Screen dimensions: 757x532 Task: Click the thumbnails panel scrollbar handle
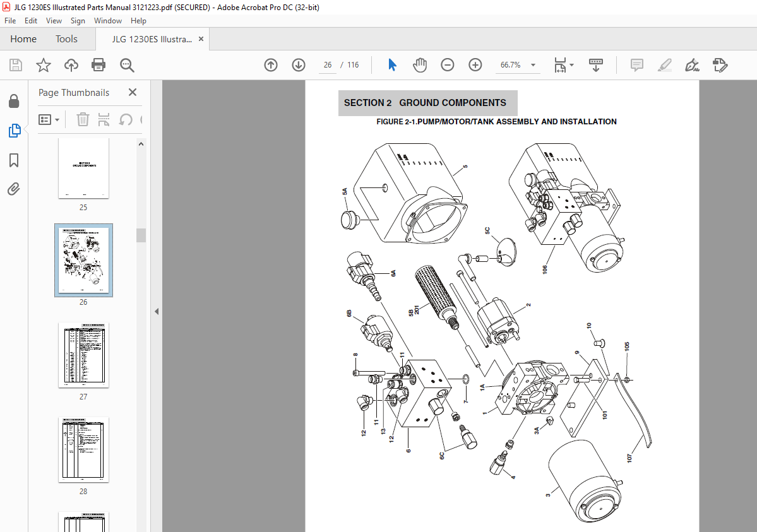[141, 235]
